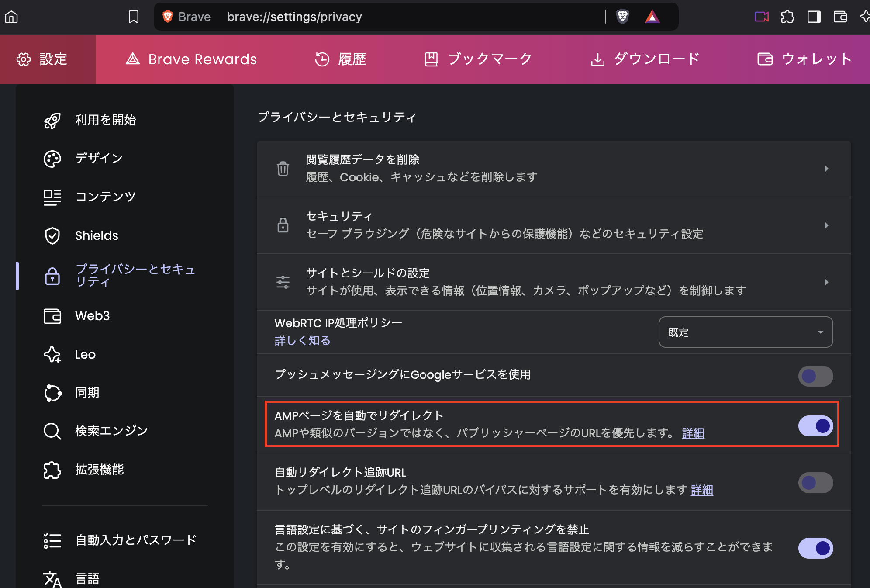Click the Brave lion logo in address bar
The height and width of the screenshot is (588, 870).
[x=168, y=17]
